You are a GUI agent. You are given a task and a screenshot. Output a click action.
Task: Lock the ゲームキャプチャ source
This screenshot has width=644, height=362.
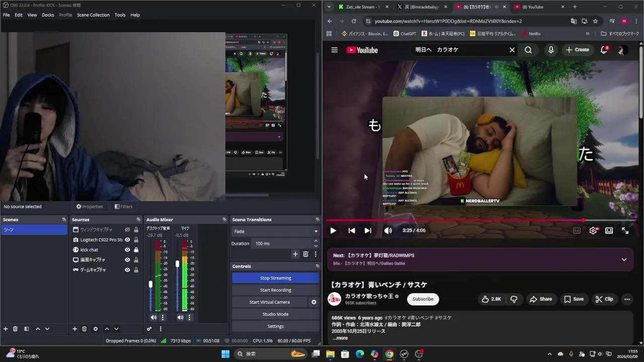[x=136, y=270]
